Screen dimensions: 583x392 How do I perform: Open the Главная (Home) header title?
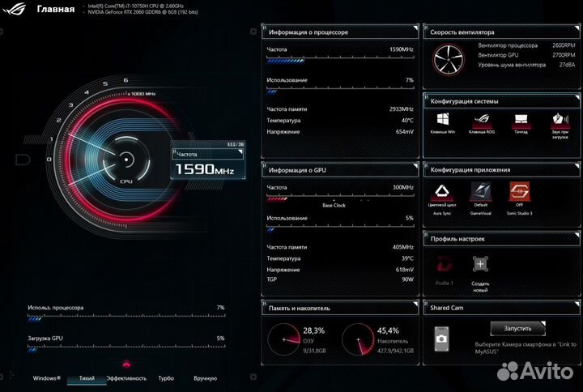(56, 9)
